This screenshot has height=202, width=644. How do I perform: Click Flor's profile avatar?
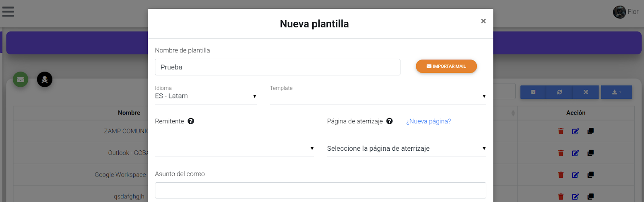[x=619, y=12]
